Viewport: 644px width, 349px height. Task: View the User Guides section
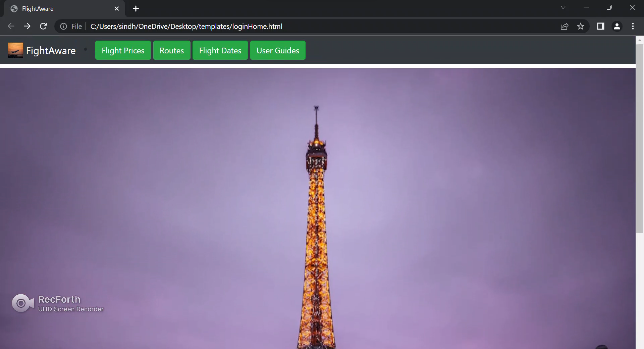pyautogui.click(x=277, y=50)
